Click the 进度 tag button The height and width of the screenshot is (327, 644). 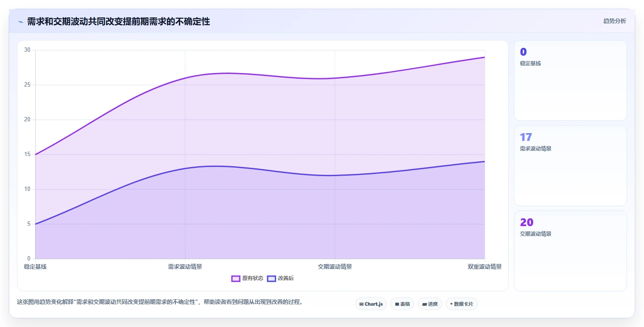click(x=430, y=304)
